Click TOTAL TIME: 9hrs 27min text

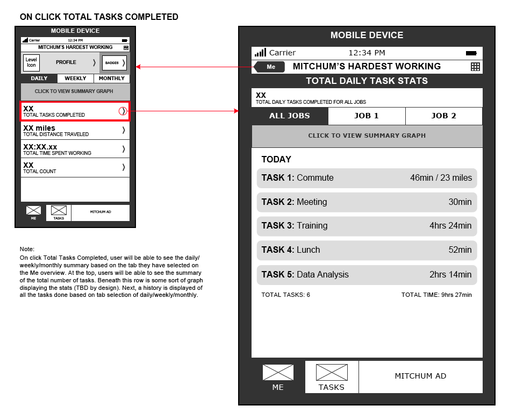(x=436, y=295)
